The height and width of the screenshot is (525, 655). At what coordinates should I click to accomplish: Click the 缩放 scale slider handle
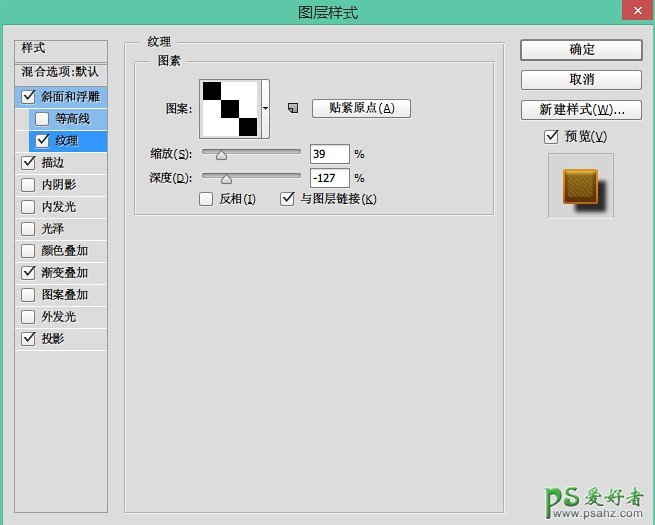pos(221,155)
